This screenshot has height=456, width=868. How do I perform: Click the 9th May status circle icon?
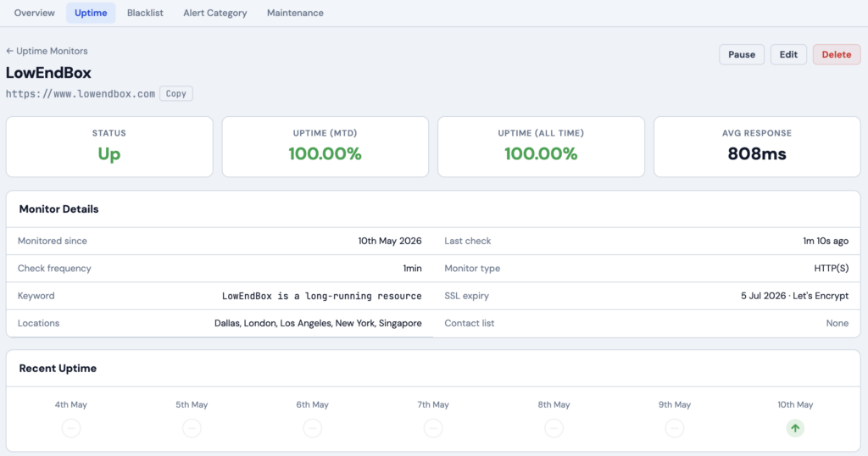674,428
